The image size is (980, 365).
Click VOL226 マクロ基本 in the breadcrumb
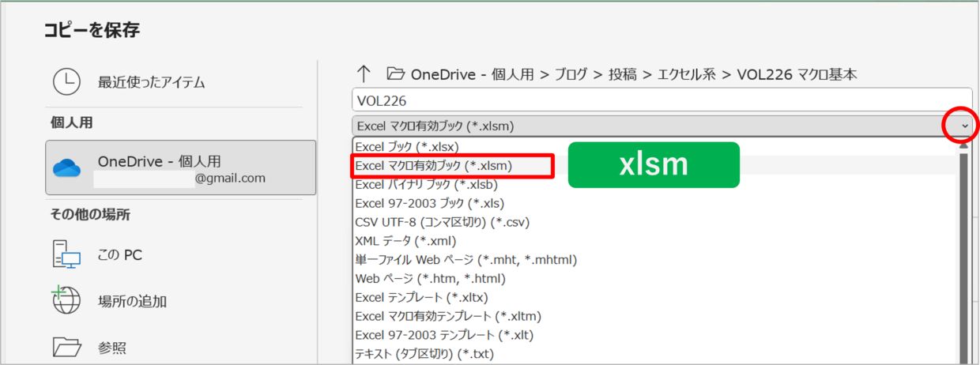point(797,74)
